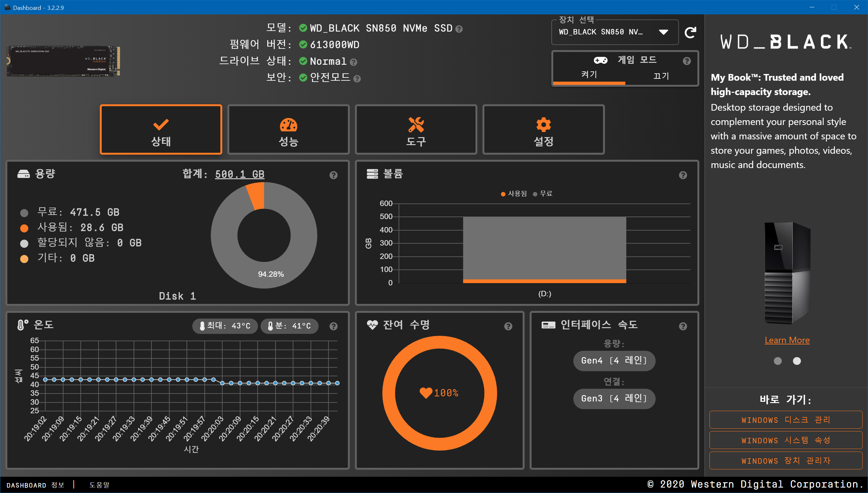The width and height of the screenshot is (868, 493).
Task: Click help icon in Capacity panel
Action: (334, 175)
